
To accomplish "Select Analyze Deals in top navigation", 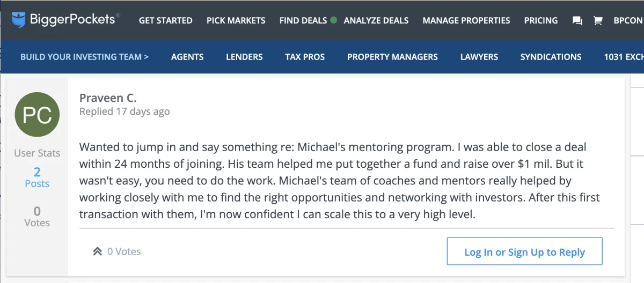I will coord(376,20).
